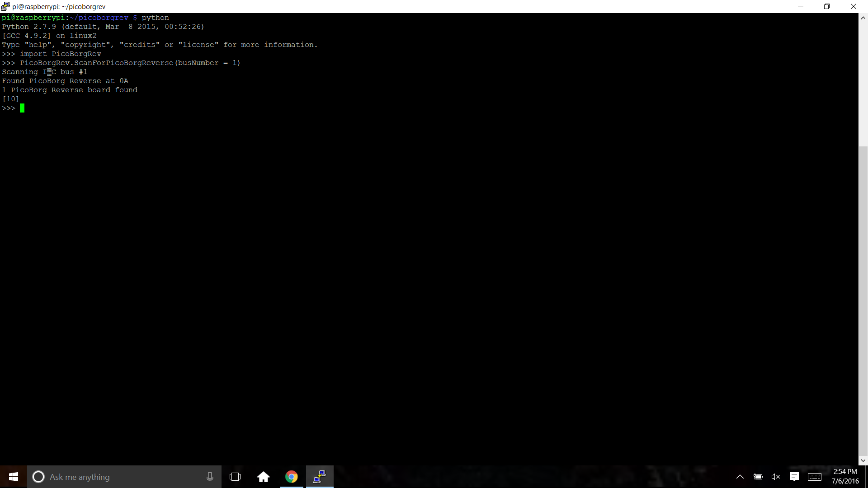Click the Cortana microphone icon
The image size is (868, 488).
(x=210, y=477)
